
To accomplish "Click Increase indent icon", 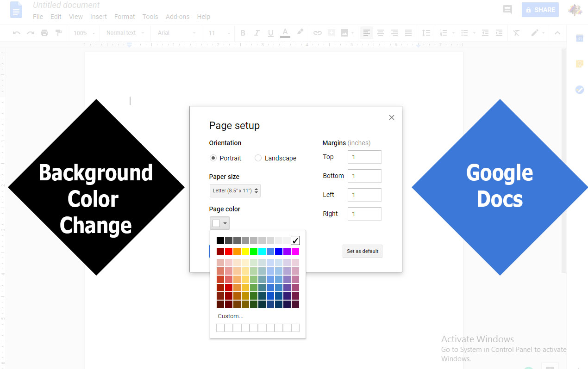I will coord(499,33).
